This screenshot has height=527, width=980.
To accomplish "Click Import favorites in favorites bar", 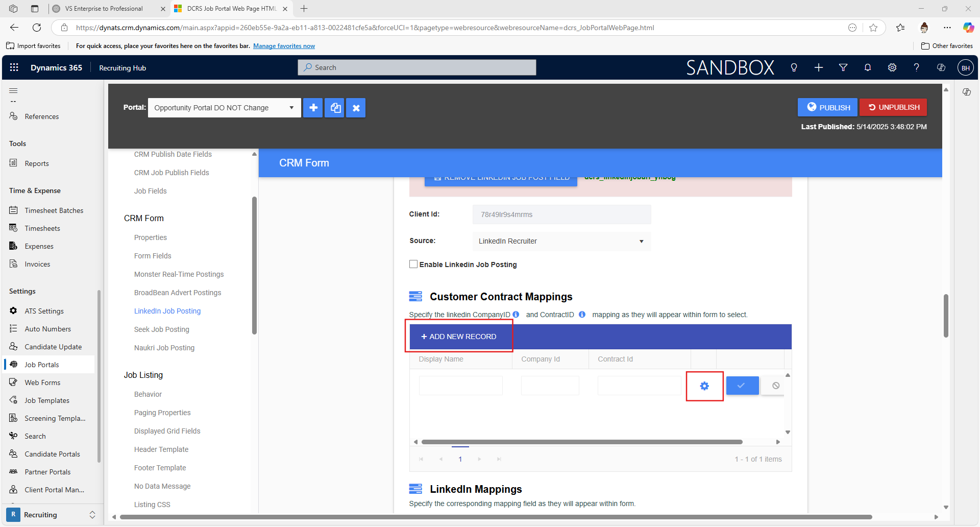I will [34, 46].
